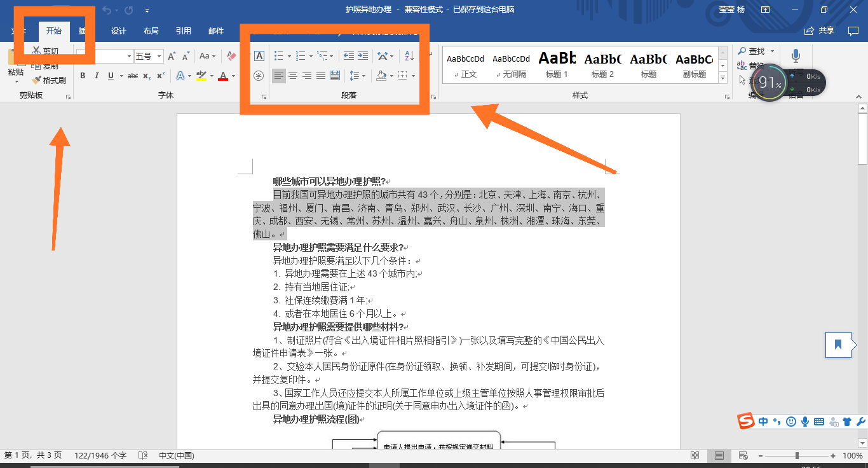Click paragraph shading paint bucket
Viewport: 868px width, 468px height.
click(x=381, y=76)
